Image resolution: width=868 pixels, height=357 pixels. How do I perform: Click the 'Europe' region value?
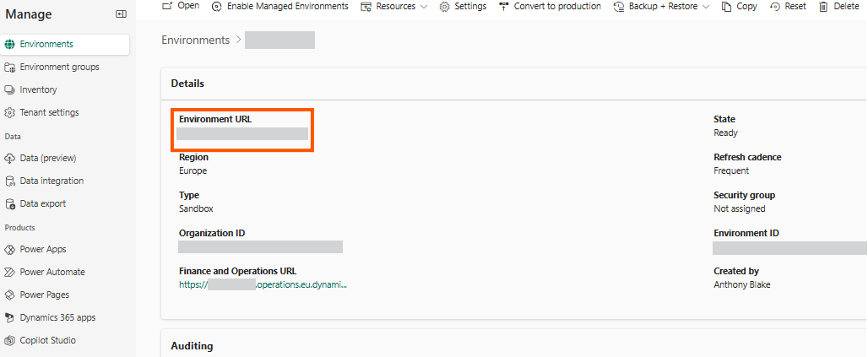click(x=193, y=171)
